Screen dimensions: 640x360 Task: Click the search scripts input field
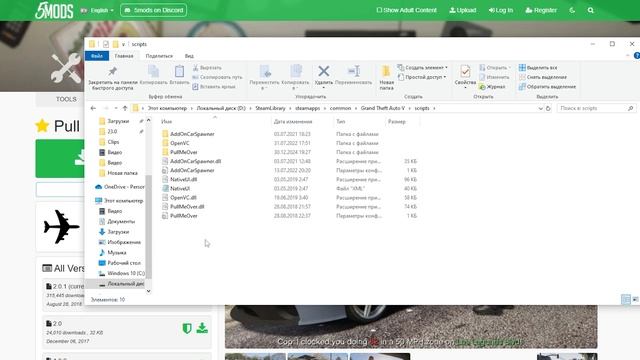596,108
